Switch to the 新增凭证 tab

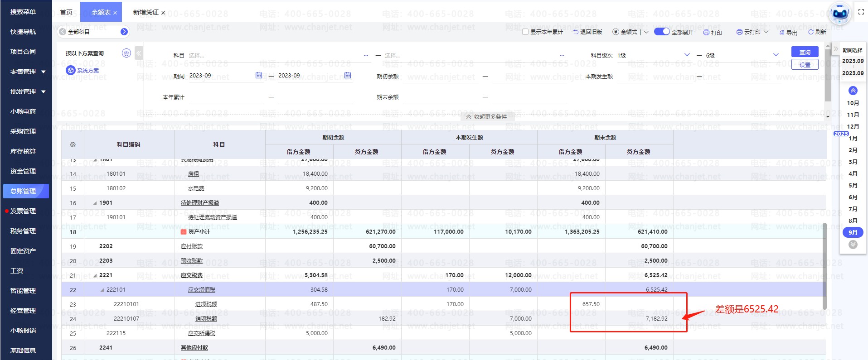(145, 12)
